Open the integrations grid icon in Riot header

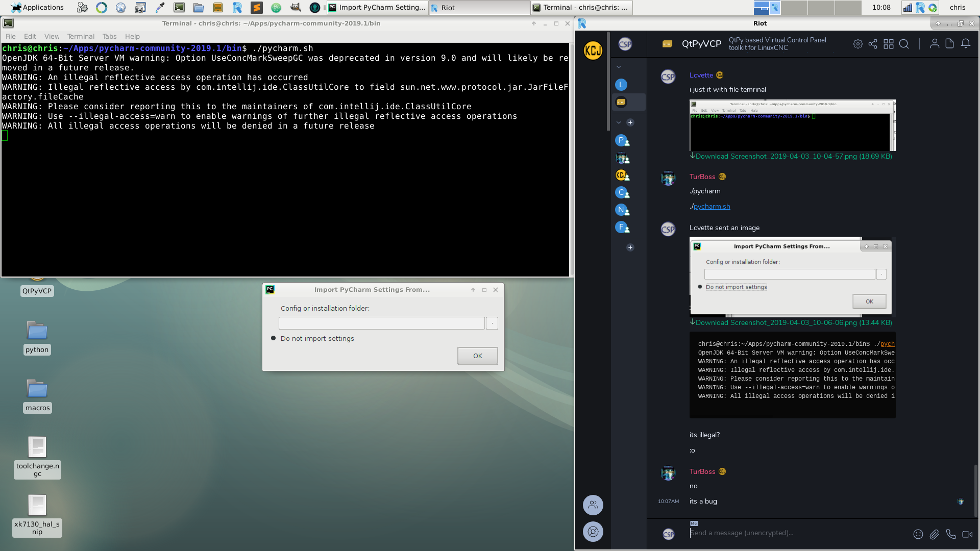(x=889, y=44)
